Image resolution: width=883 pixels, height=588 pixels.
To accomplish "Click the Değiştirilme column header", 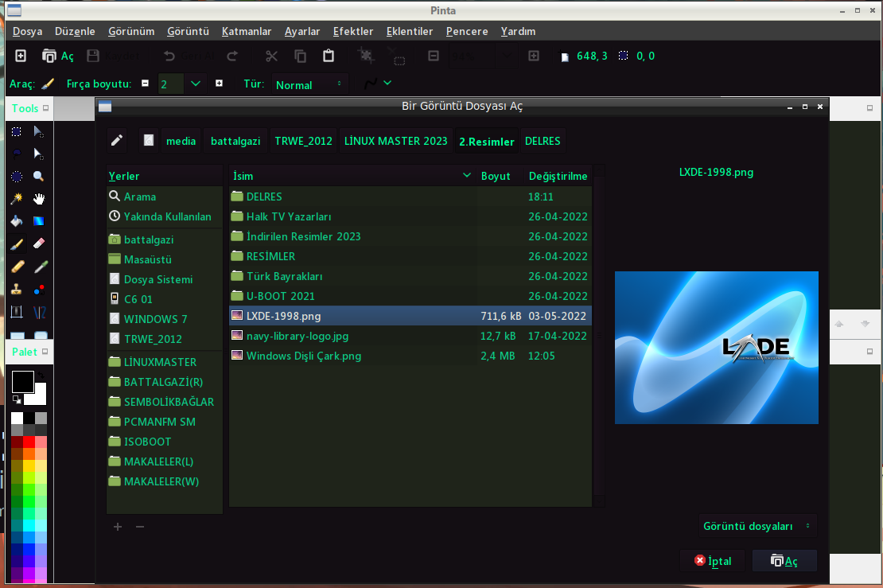I will [x=558, y=176].
